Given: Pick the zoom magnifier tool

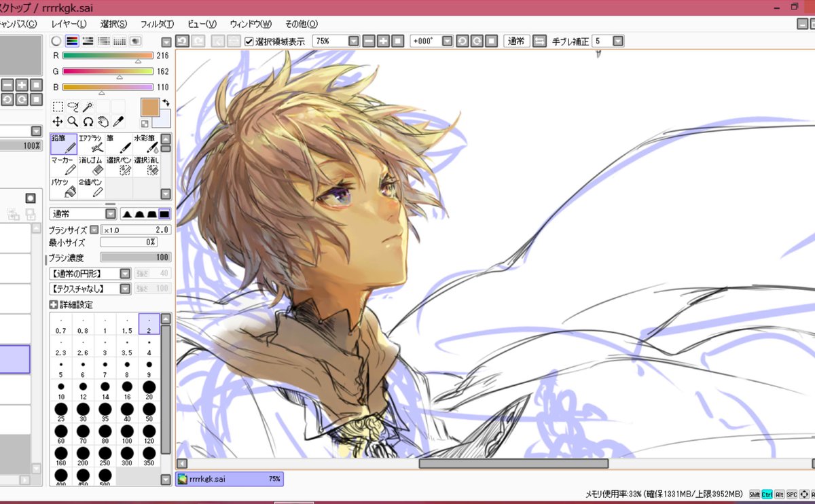Looking at the screenshot, I should coord(73,122).
